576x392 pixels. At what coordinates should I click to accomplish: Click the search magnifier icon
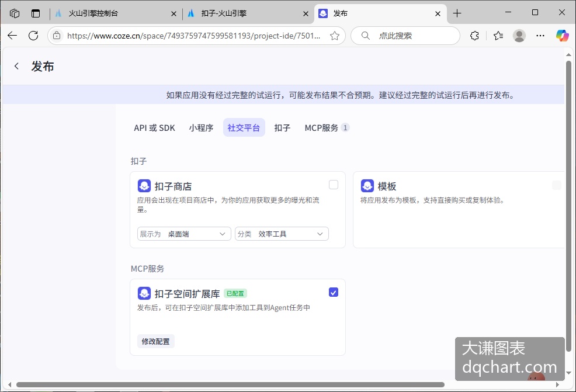pyautogui.click(x=366, y=36)
